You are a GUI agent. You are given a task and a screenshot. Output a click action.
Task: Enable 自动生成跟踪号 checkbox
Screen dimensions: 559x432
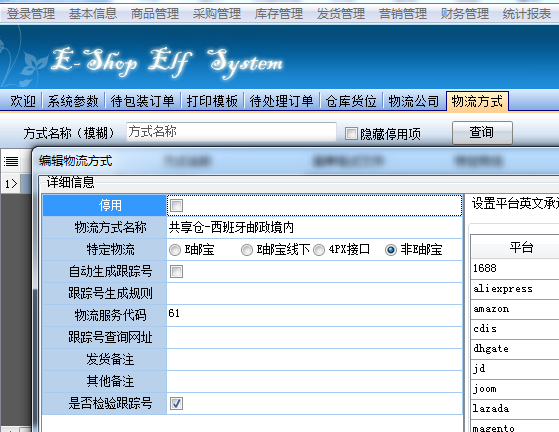(x=176, y=272)
